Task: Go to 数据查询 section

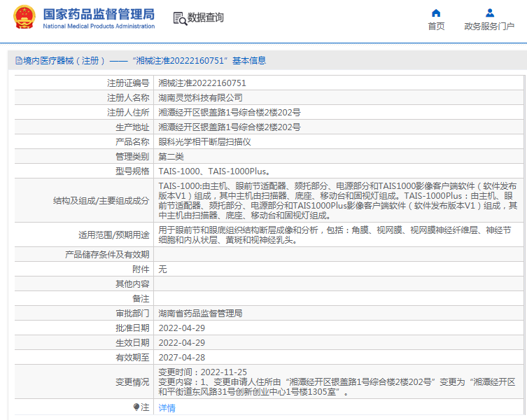Action: pyautogui.click(x=206, y=18)
